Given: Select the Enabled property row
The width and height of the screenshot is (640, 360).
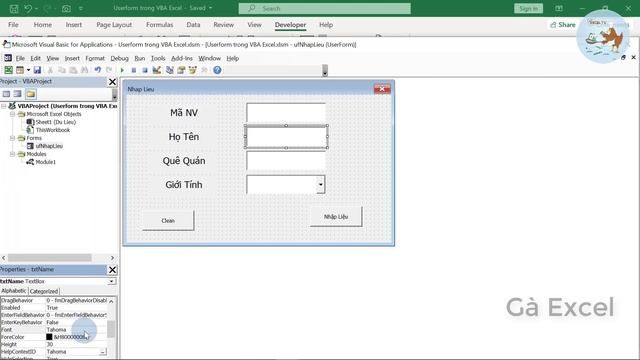Looking at the screenshot, I should click(x=54, y=308).
